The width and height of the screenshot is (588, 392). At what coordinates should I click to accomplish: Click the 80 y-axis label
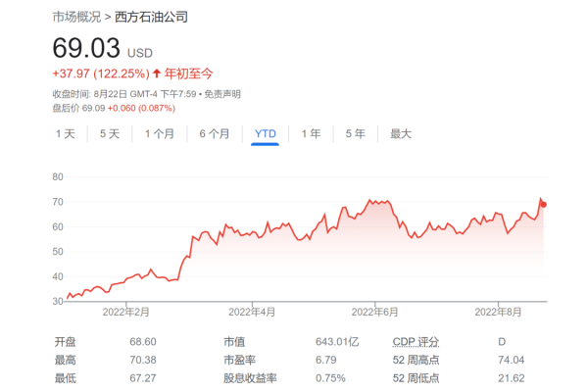(x=58, y=176)
